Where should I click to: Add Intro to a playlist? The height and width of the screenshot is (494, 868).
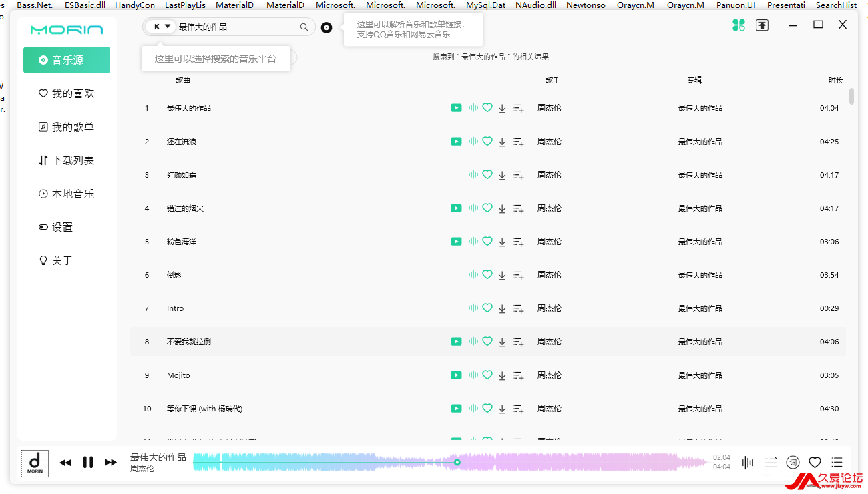click(518, 308)
